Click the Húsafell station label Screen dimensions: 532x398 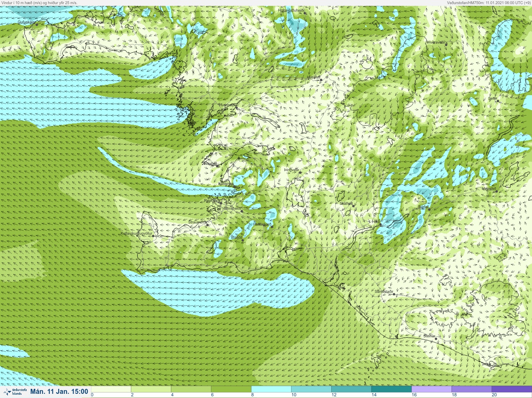pyautogui.click(x=313, y=77)
